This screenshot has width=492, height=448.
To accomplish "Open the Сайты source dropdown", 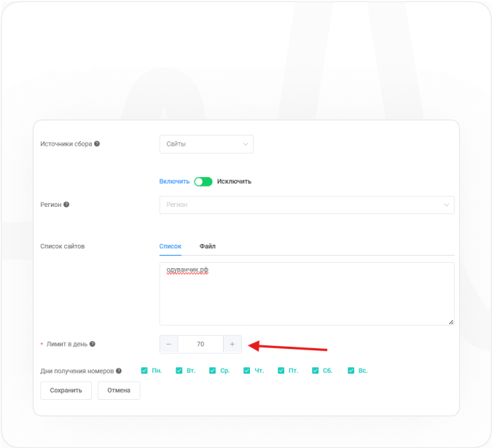I will click(x=206, y=144).
